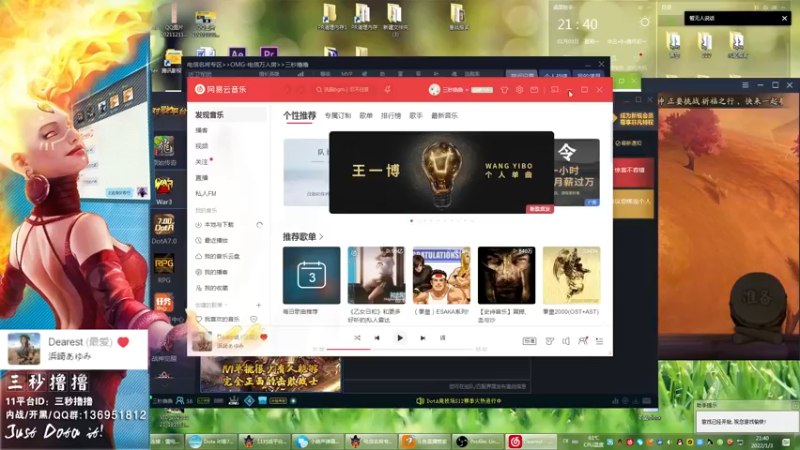Viewport: 800px width, 450px height.
Task: Add new playlist with plus icon
Action: point(259,305)
